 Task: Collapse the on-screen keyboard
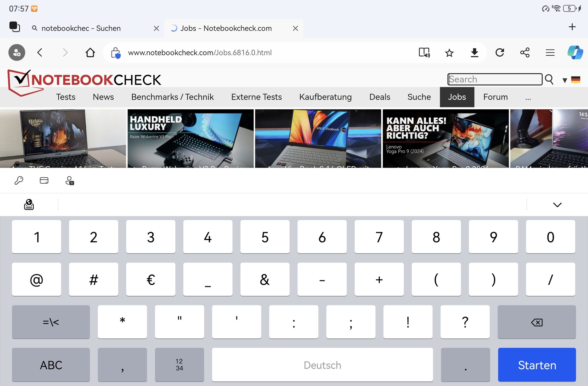pos(557,205)
